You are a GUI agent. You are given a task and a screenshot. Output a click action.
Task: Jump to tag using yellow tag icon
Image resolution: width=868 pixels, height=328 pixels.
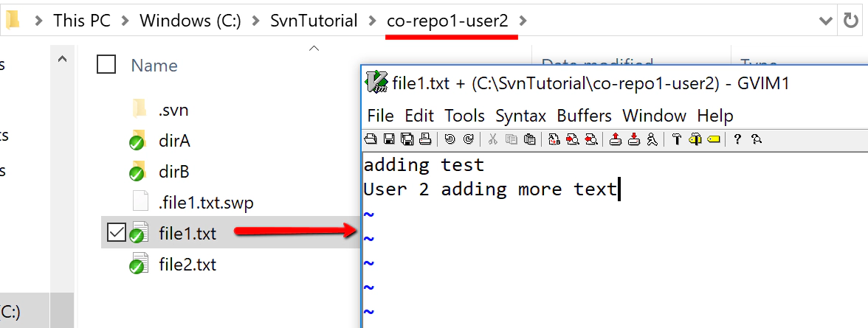click(714, 139)
